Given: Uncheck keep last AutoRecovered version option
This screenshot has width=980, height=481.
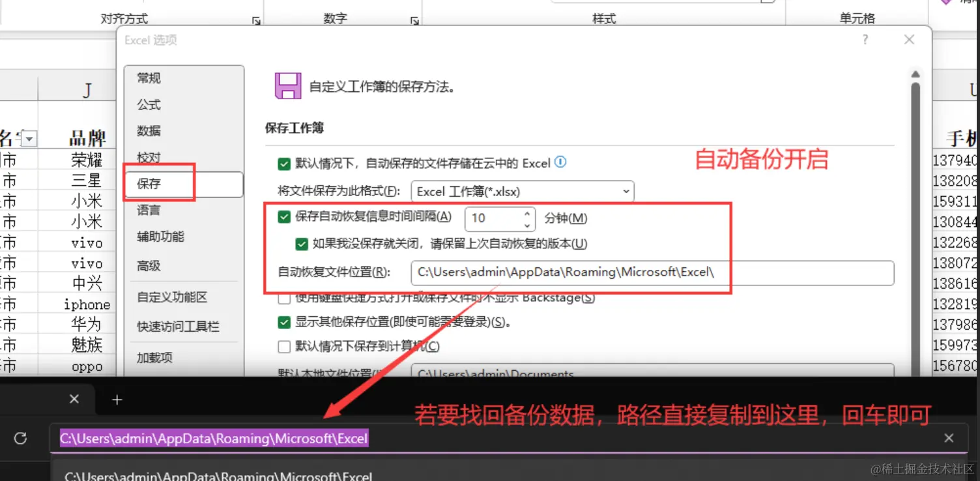Looking at the screenshot, I should 301,244.
